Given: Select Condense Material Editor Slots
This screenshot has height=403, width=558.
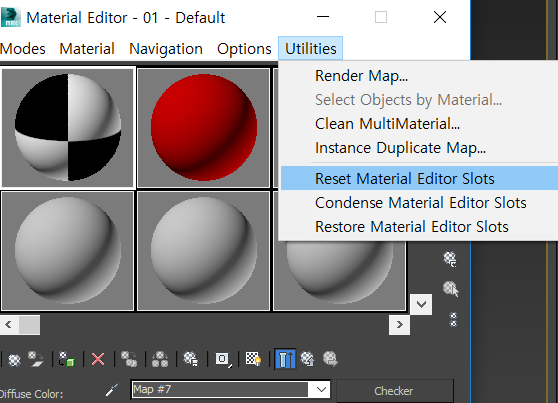Looking at the screenshot, I should [420, 203].
